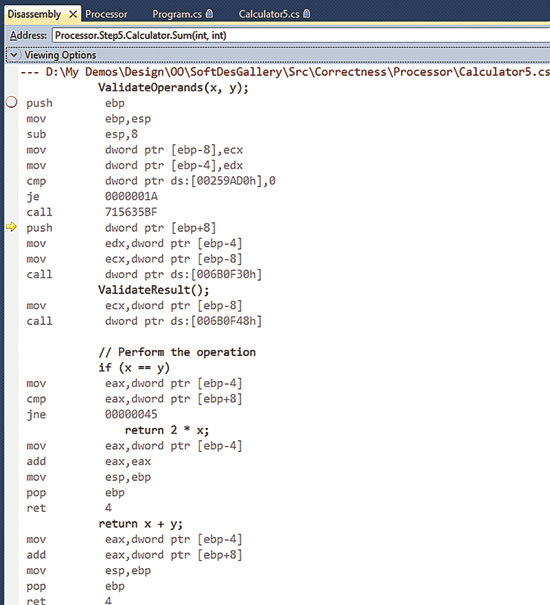The image size is (550, 605).
Task: Expand the Viewing Options section
Action: pos(14,55)
